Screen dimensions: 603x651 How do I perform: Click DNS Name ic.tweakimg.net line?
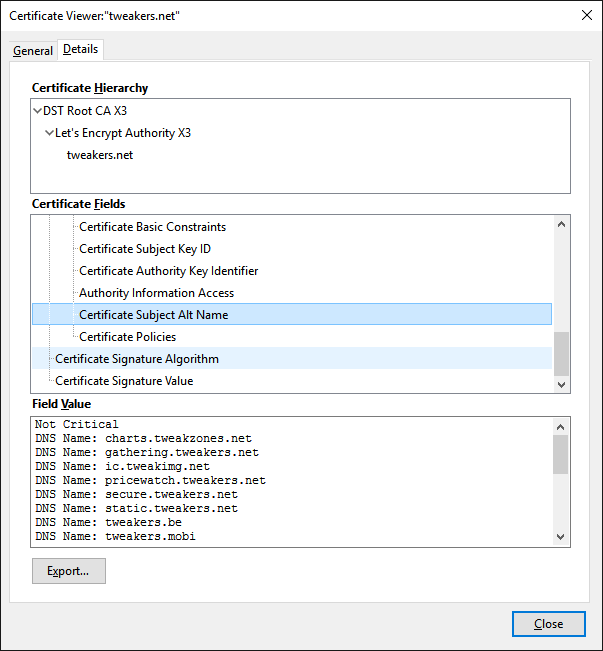[x=123, y=466]
